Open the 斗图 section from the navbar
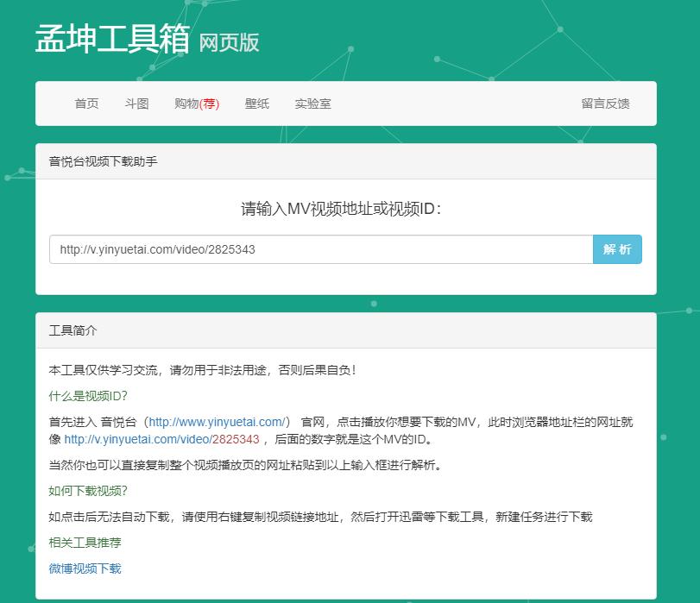This screenshot has height=603, width=700. tap(136, 103)
